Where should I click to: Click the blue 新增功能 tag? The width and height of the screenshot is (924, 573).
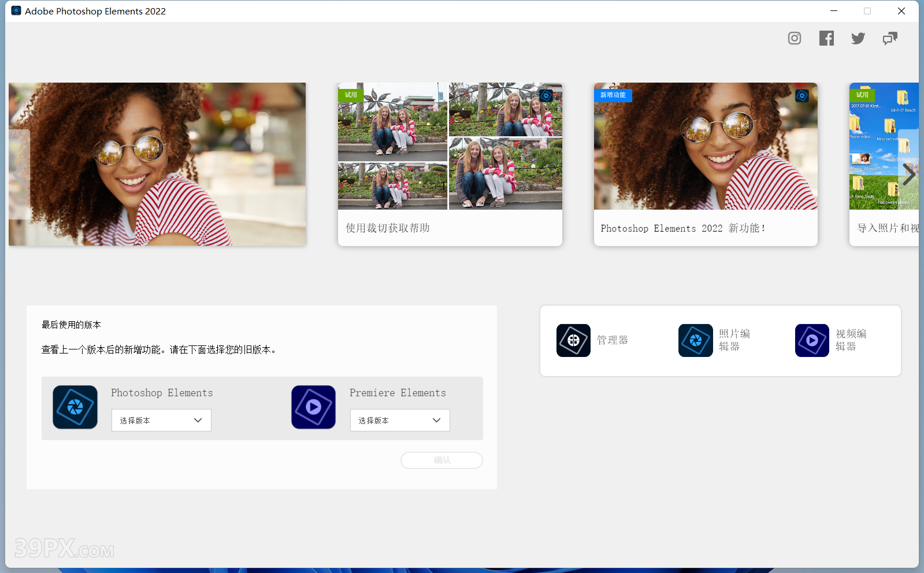(613, 95)
